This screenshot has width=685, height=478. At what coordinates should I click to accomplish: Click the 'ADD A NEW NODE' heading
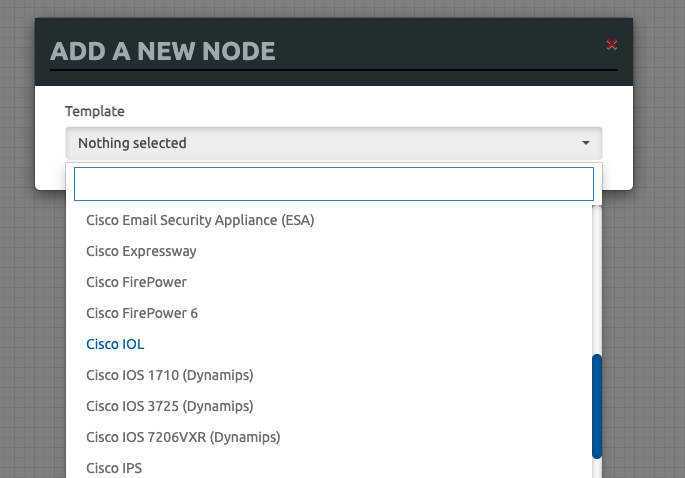pos(163,51)
